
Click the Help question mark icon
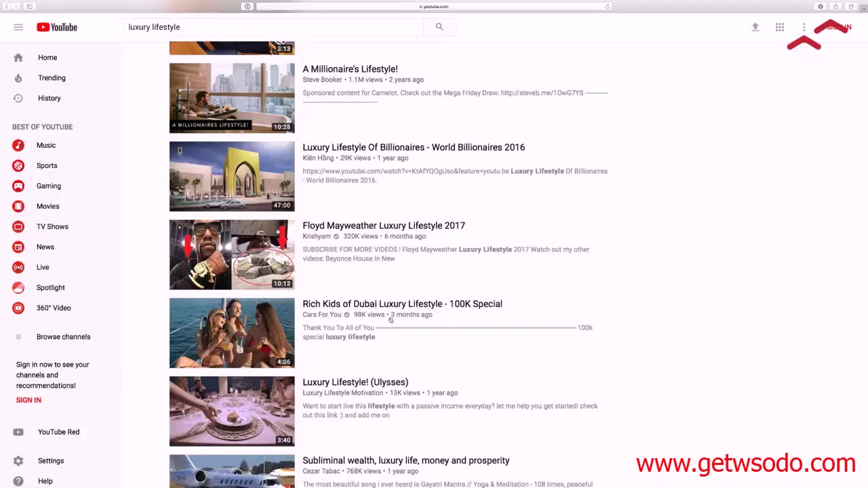(18, 481)
